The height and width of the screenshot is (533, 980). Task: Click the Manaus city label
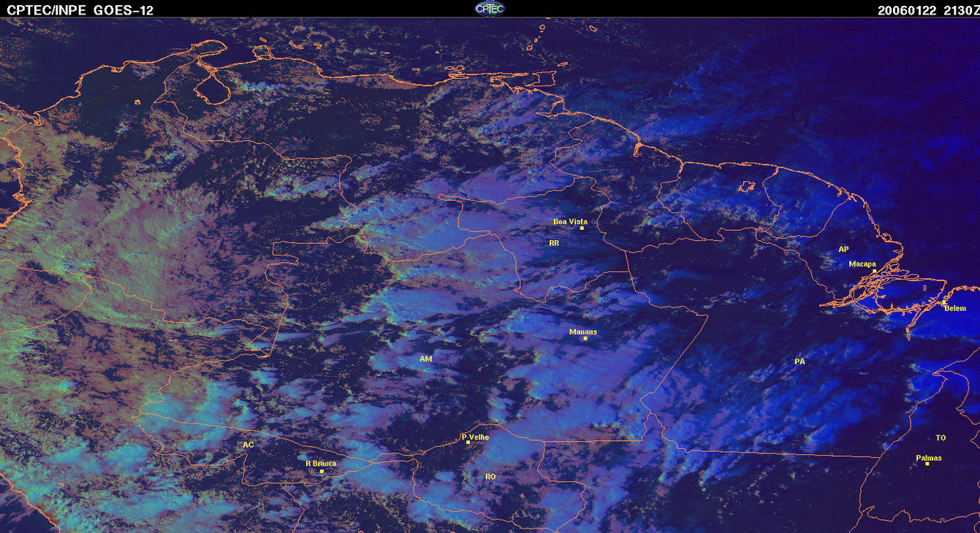[x=583, y=331]
